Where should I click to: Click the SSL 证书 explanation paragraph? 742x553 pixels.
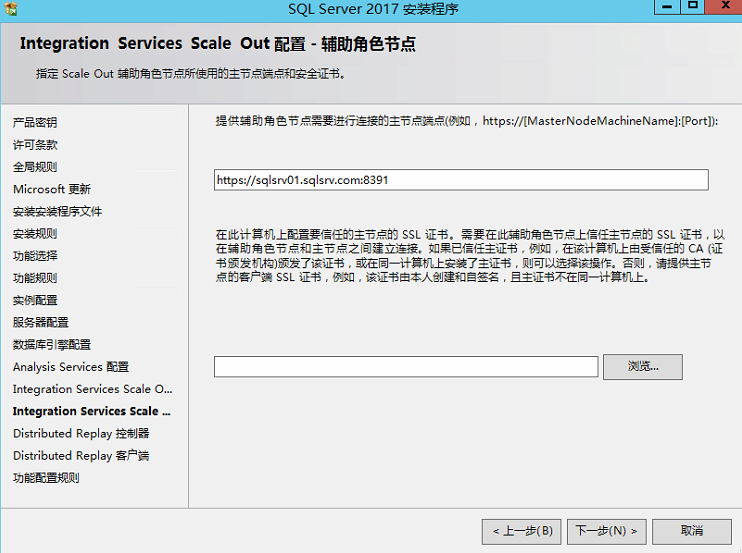pyautogui.click(x=470, y=256)
